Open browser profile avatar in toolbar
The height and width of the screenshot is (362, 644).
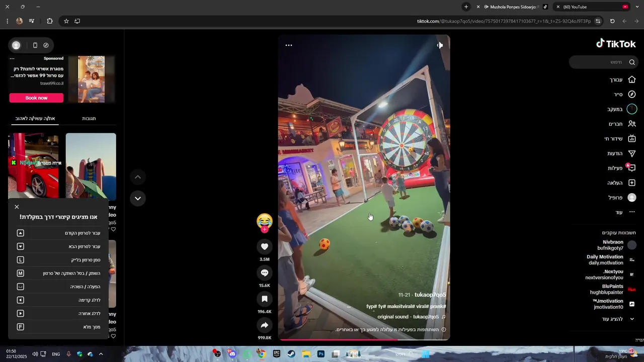[x=19, y=21]
